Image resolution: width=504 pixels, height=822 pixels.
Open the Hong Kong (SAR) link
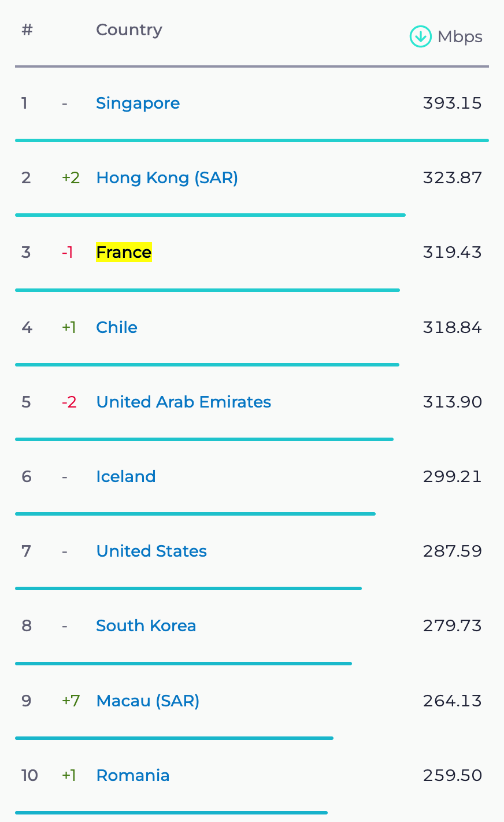(x=167, y=177)
